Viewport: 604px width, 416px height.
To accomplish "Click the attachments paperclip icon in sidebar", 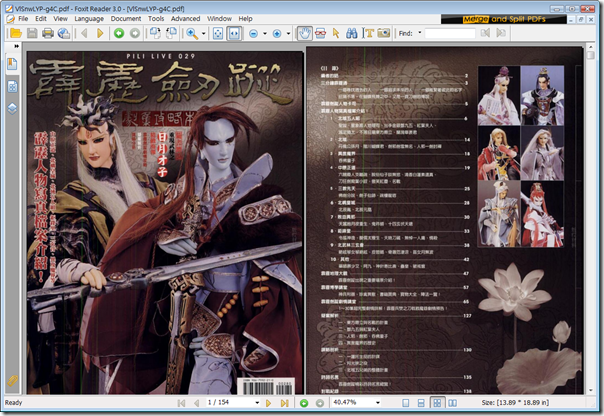I will [11, 379].
